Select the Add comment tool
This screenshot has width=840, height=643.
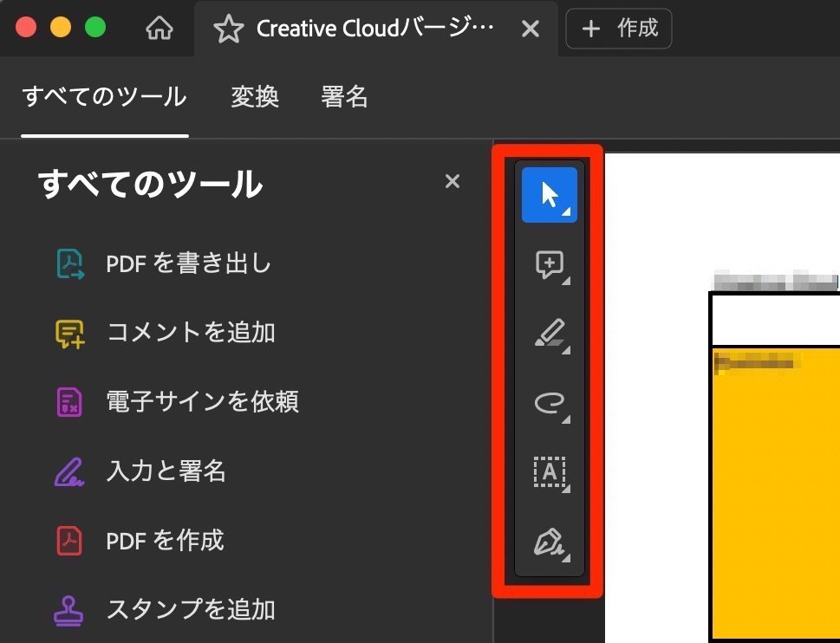(x=548, y=264)
